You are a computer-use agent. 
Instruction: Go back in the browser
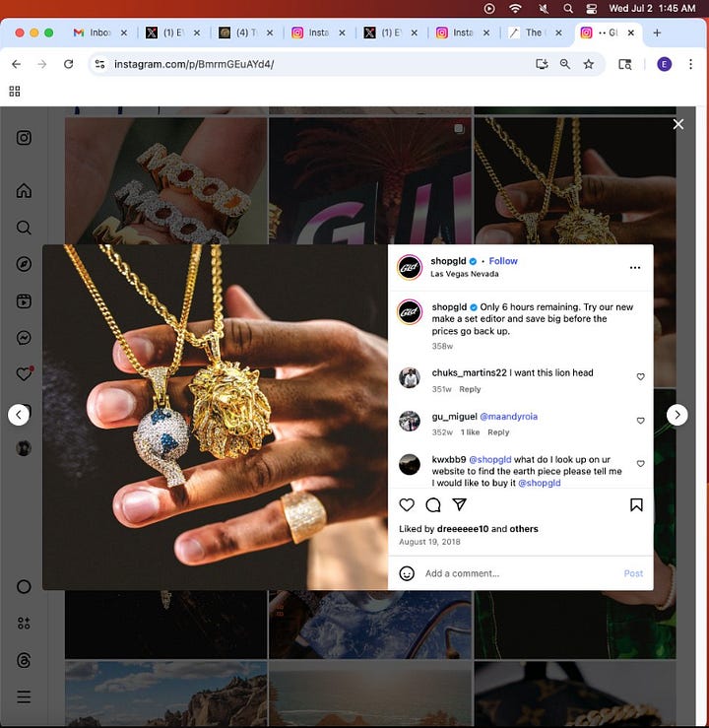tap(16, 64)
